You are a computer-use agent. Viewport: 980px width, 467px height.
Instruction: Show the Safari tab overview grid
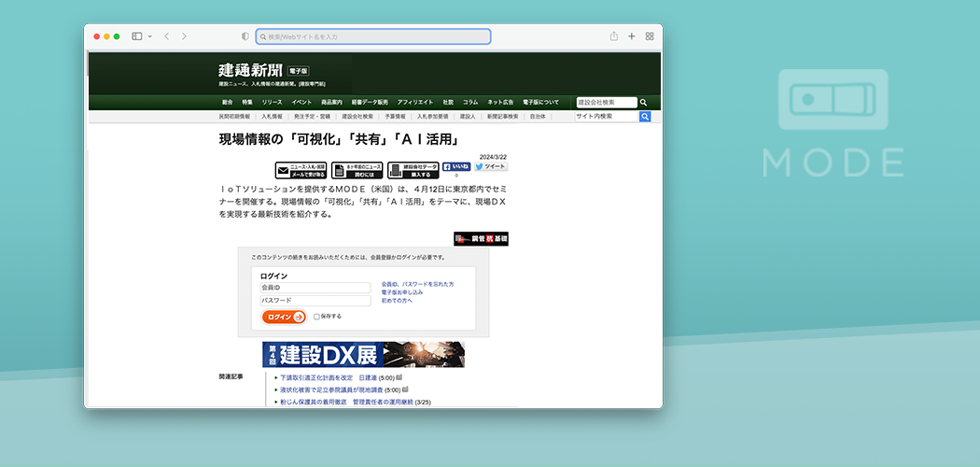[x=650, y=36]
